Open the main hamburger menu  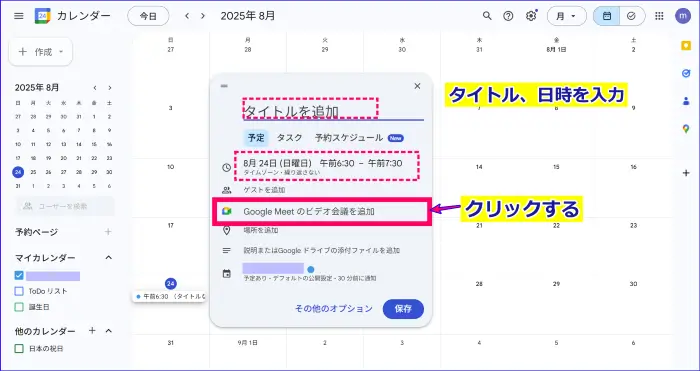[x=18, y=16]
